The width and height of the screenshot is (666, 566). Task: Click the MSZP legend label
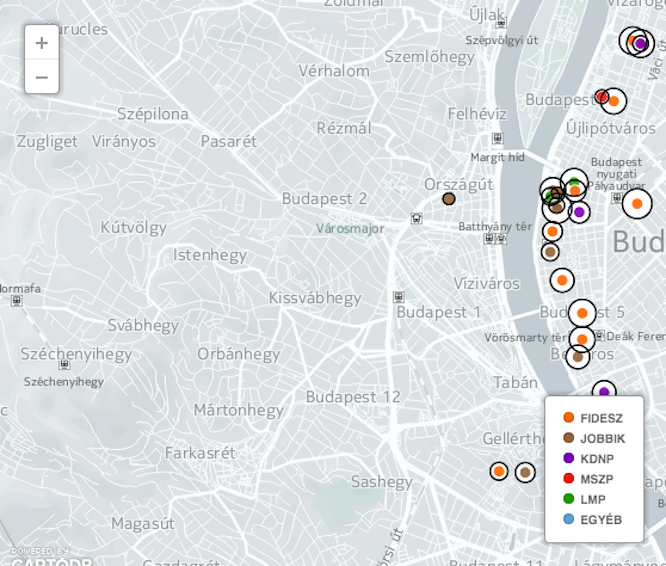597,479
